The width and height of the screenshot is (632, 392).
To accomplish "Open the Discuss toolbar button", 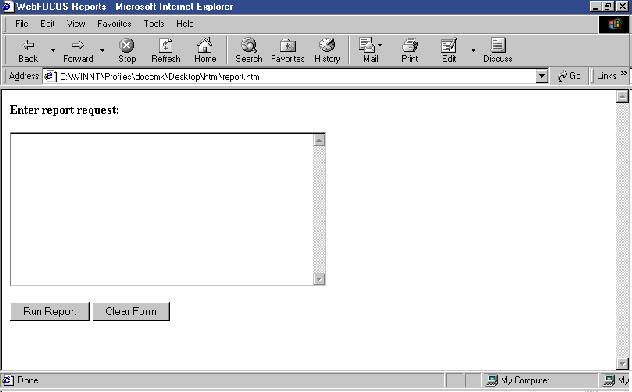I will pos(498,51).
